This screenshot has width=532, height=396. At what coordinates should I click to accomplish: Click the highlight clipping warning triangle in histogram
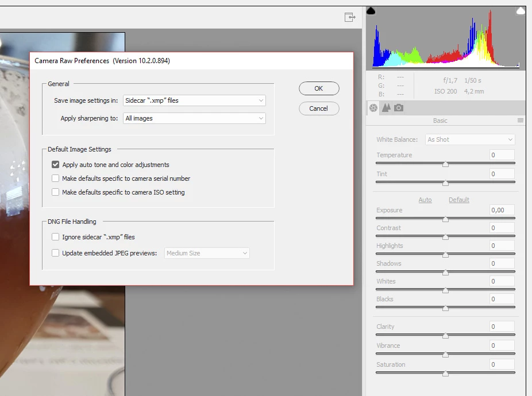pyautogui.click(x=521, y=11)
